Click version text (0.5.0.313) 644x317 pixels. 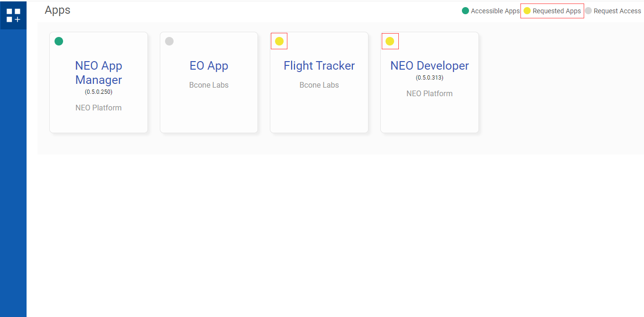coord(430,78)
